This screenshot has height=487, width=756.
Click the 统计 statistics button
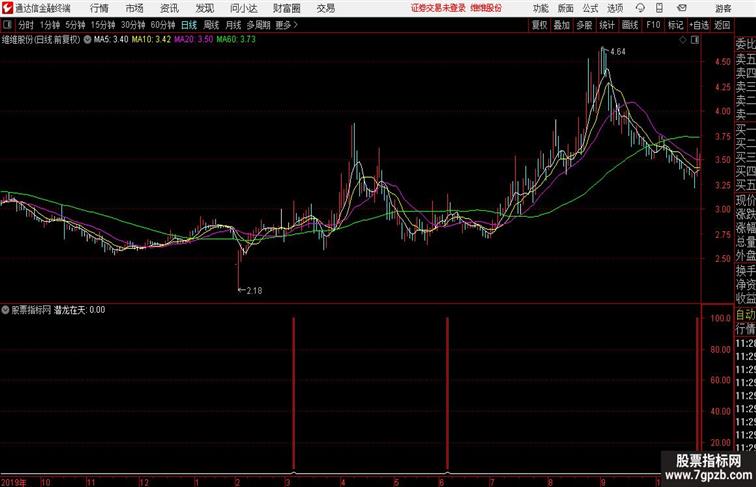607,25
